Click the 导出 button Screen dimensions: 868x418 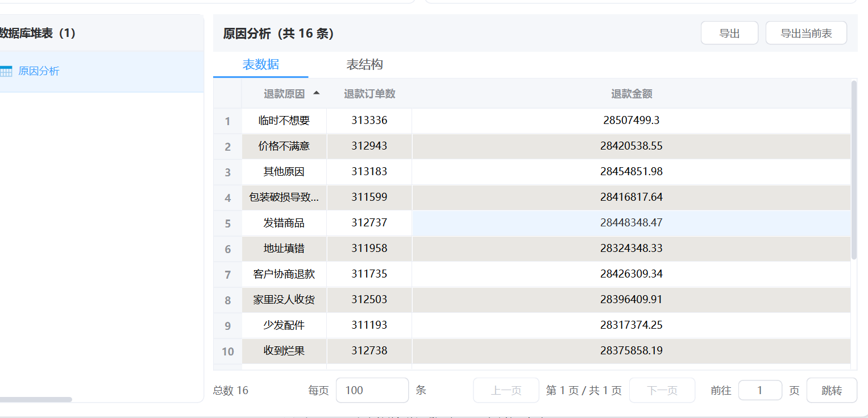pos(729,33)
